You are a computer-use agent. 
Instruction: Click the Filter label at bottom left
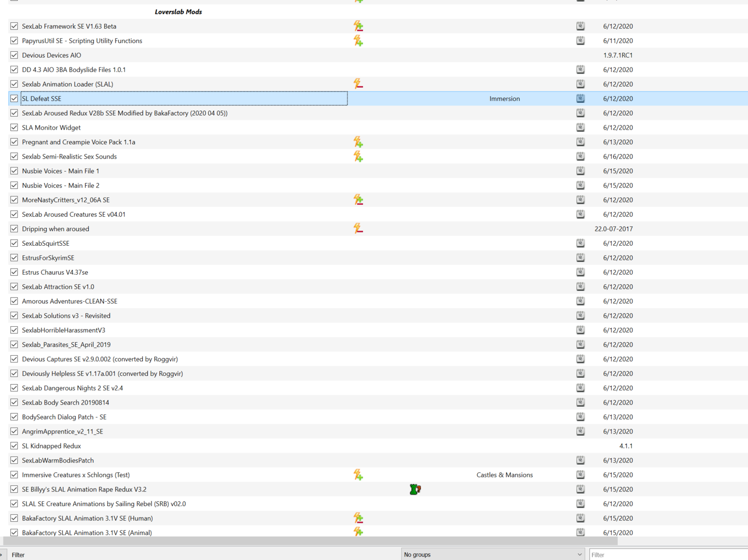(18, 555)
